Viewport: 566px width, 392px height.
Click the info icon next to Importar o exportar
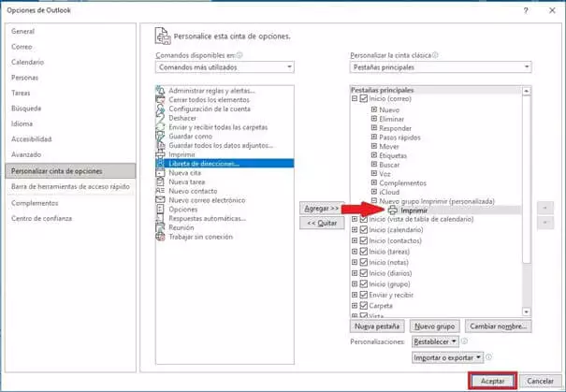point(488,357)
